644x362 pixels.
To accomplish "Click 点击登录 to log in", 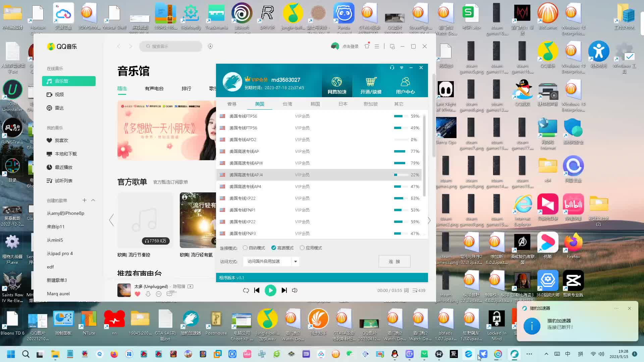I will 350,47.
